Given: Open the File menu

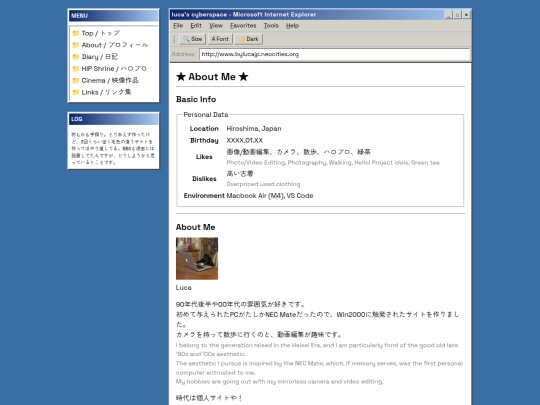Looking at the screenshot, I should point(178,26).
